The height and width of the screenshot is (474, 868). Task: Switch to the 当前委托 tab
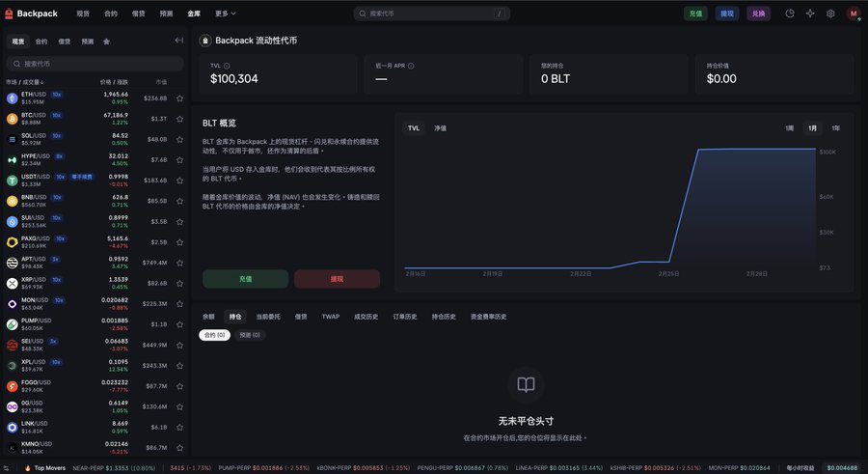268,317
